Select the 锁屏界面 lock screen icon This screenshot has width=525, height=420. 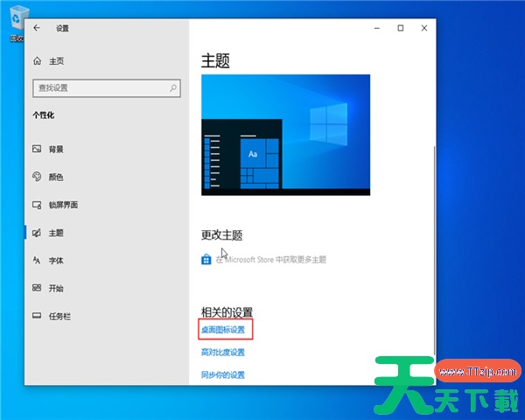(x=37, y=205)
